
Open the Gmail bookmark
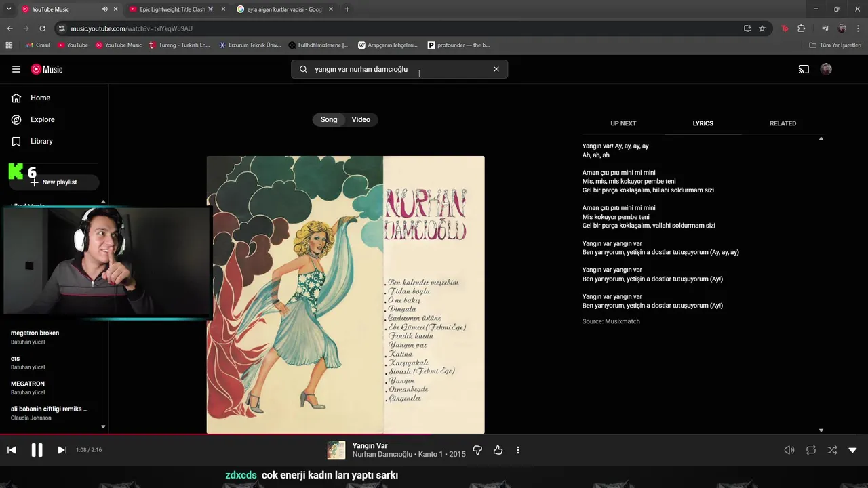click(x=38, y=45)
